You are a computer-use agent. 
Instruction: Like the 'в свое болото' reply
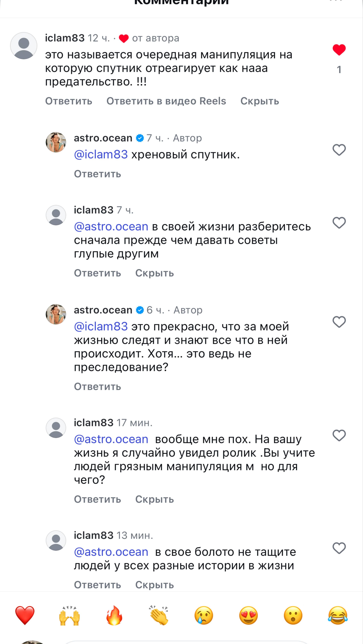pos(339,548)
